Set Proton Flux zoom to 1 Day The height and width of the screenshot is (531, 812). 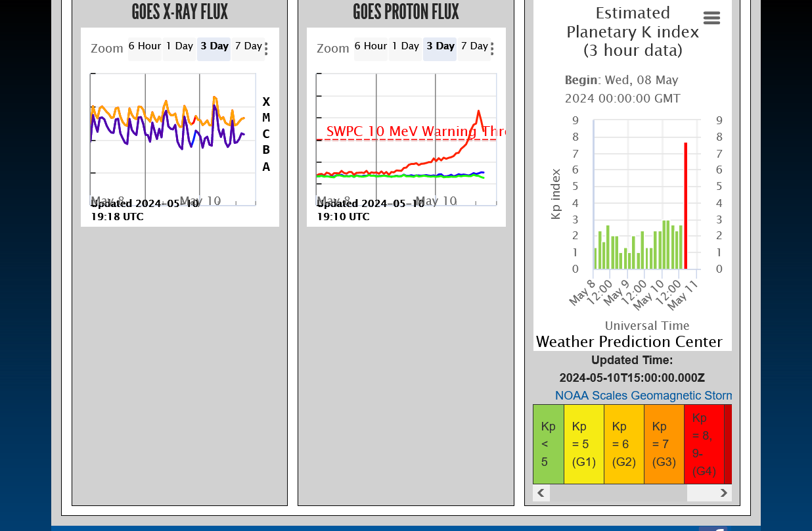pos(405,47)
